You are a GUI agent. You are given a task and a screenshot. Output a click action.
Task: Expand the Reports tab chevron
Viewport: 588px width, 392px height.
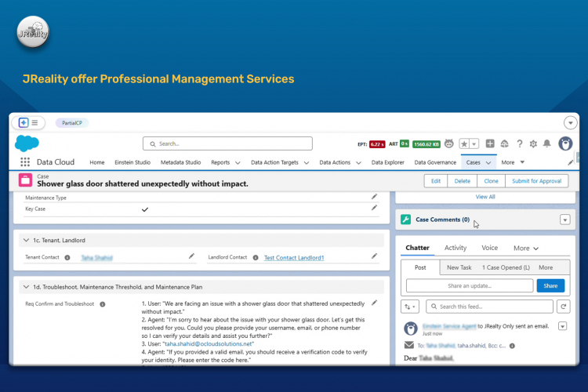tap(238, 163)
